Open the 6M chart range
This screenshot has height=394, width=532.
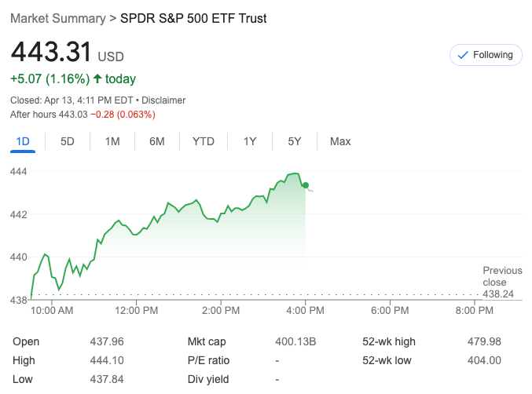[x=157, y=141]
